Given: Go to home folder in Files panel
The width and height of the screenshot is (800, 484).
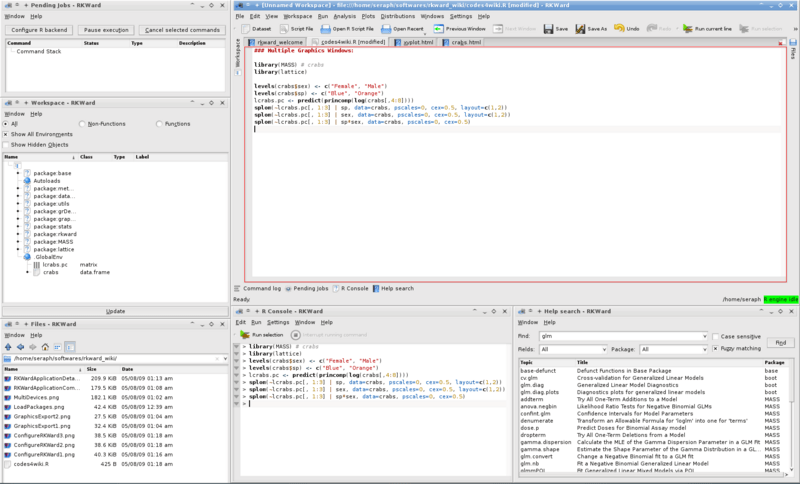Looking at the screenshot, I should pos(45,347).
